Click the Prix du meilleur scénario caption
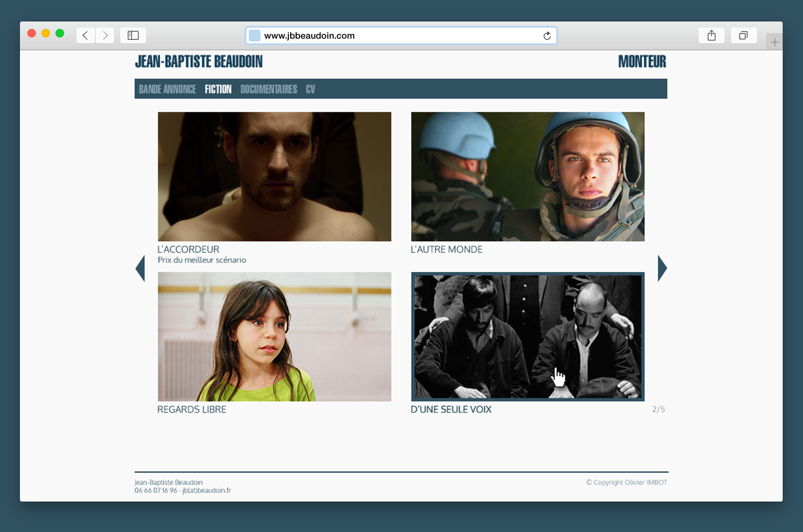The image size is (803, 532). tap(202, 260)
